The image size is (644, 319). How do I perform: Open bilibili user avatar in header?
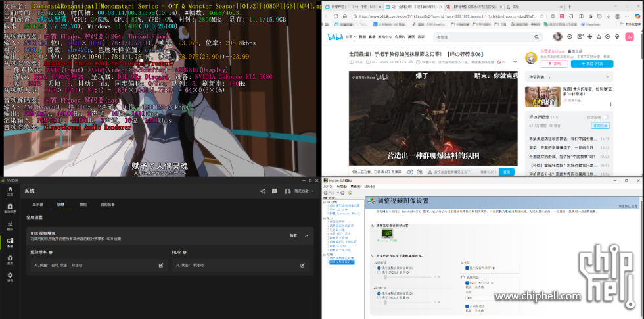click(558, 37)
